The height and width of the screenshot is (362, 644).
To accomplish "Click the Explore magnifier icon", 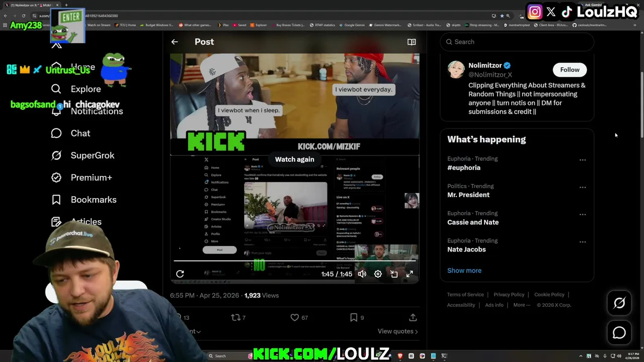I will pos(56,89).
